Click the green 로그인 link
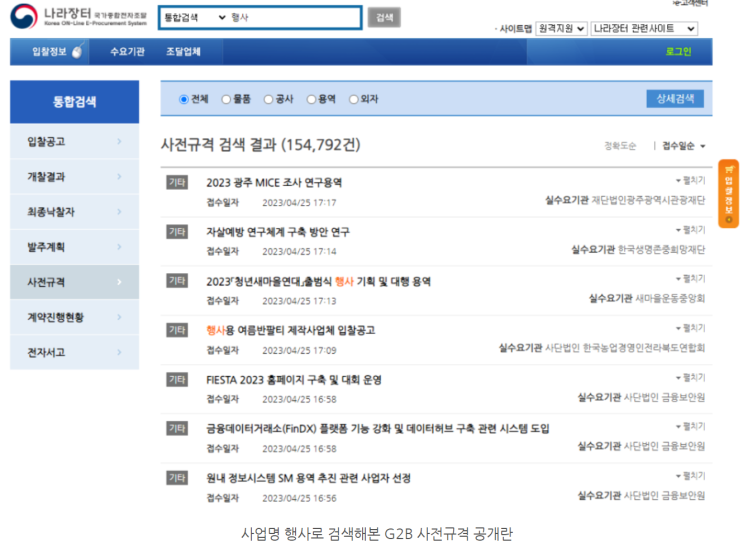The image size is (743, 548). click(678, 51)
